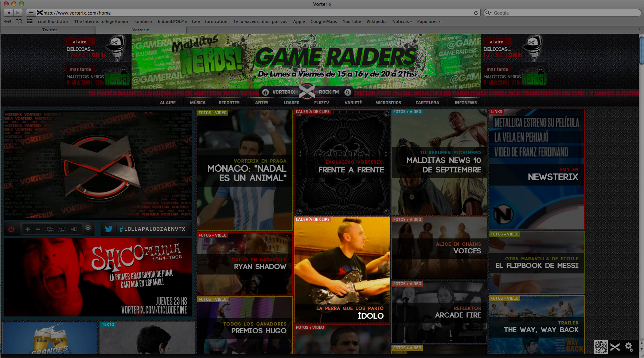Click VIDEO DE FRANZ FERDINAND link
Viewport: 644px width, 358px height.
[531, 152]
